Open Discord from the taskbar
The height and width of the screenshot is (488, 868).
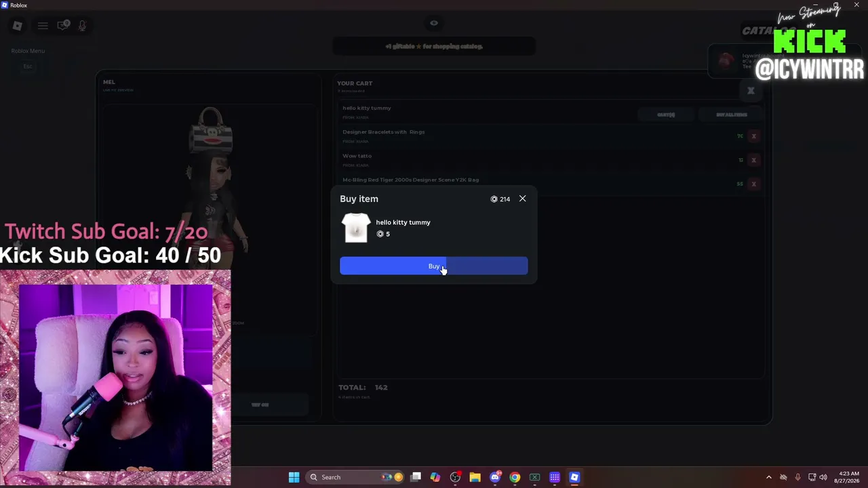click(495, 477)
